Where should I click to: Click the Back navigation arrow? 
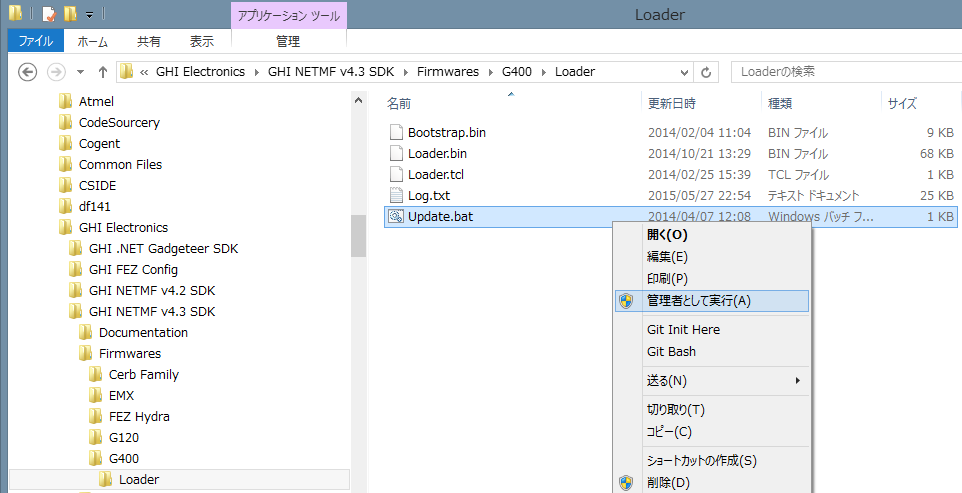pos(28,72)
